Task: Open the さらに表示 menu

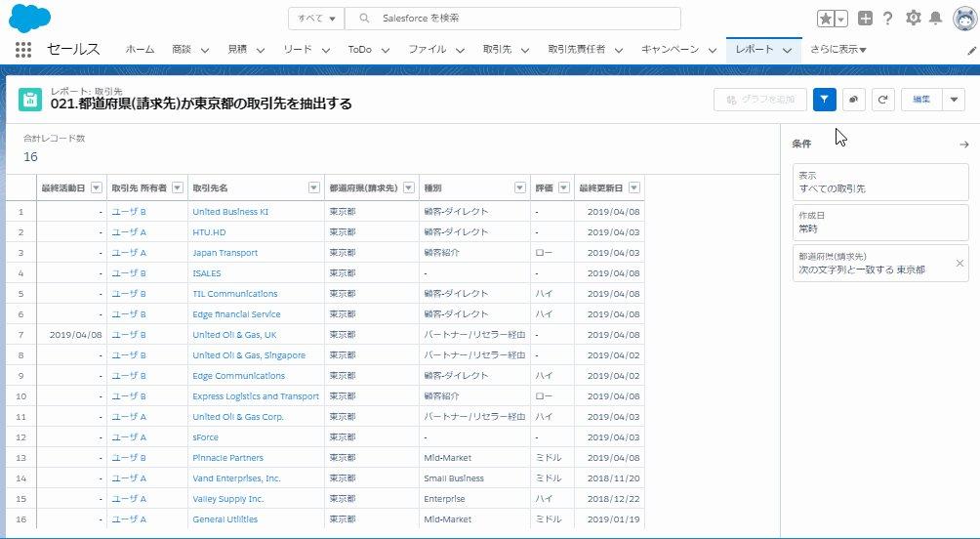Action: pyautogui.click(x=838, y=50)
